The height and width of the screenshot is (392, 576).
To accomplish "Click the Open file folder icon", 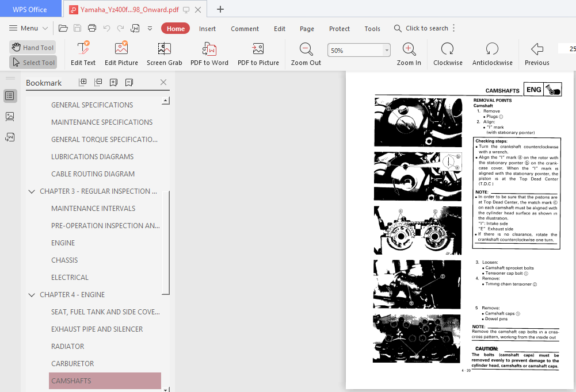I will 63,28.
